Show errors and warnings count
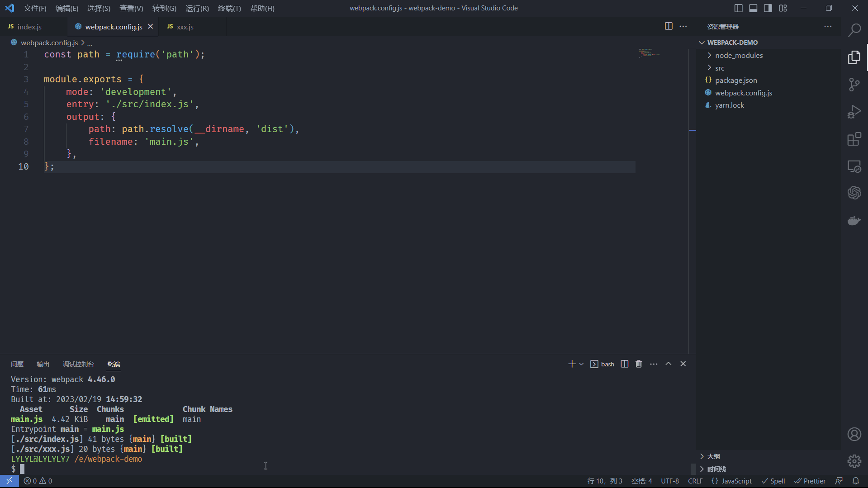 pos(38,481)
